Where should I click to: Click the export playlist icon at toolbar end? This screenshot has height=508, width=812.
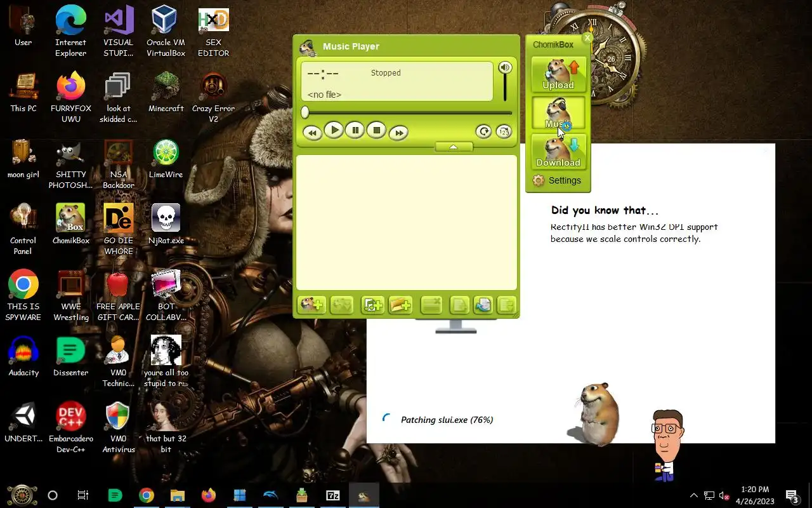[506, 305]
